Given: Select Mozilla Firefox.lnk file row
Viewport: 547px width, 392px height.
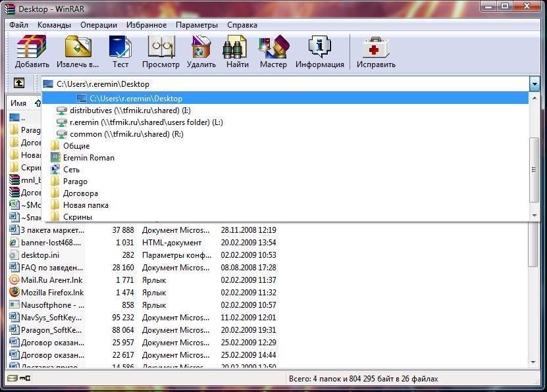Looking at the screenshot, I should pyautogui.click(x=52, y=293).
